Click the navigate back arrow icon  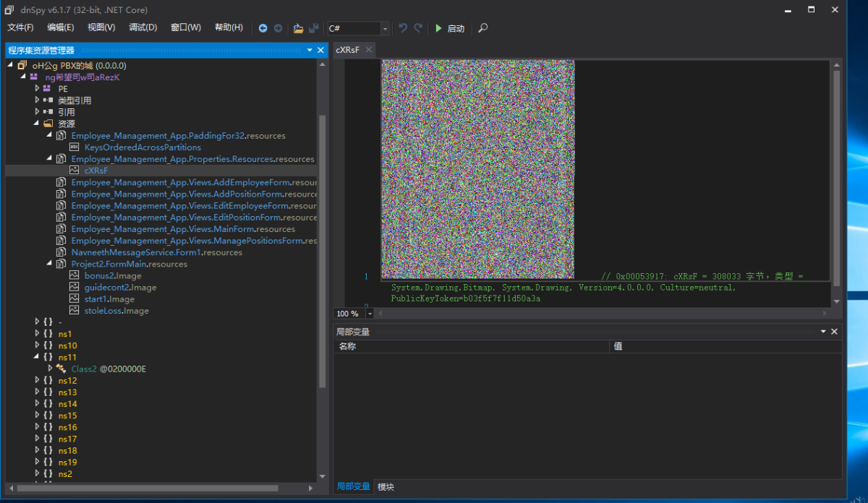point(263,28)
